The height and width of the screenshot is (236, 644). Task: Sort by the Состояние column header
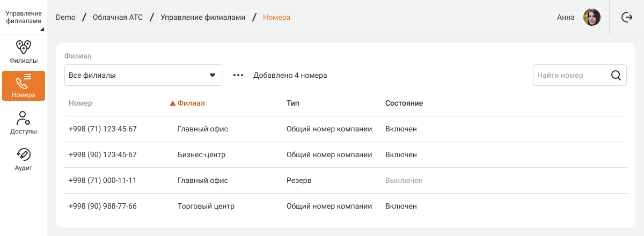(x=404, y=103)
